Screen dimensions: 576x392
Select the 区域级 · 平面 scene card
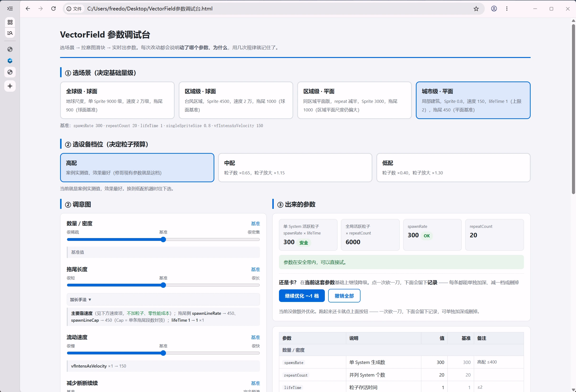[355, 100]
